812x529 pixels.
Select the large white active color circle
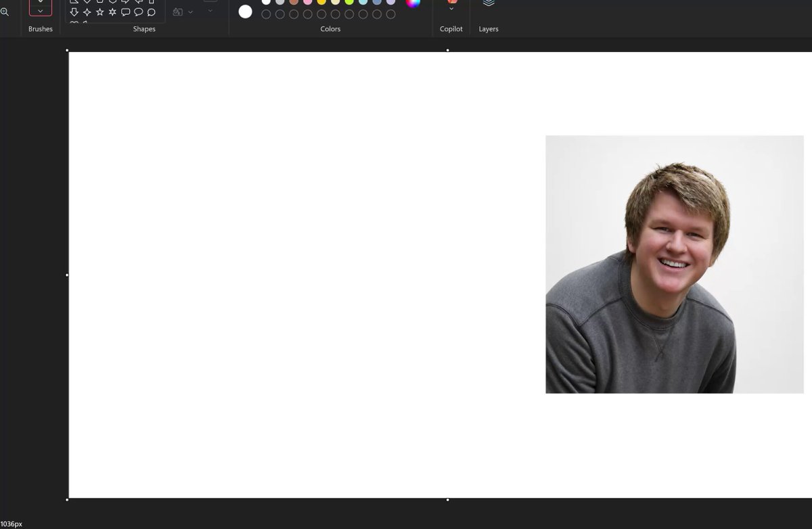(246, 11)
